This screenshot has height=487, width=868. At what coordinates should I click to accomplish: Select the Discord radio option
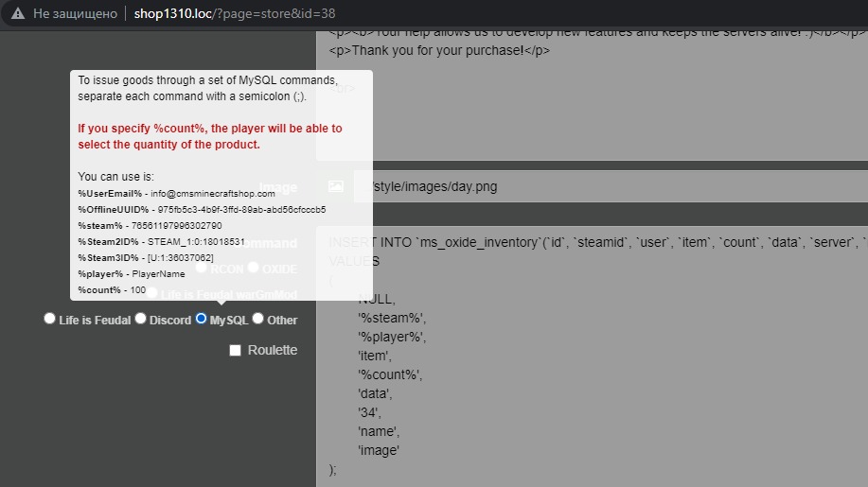[x=141, y=319]
